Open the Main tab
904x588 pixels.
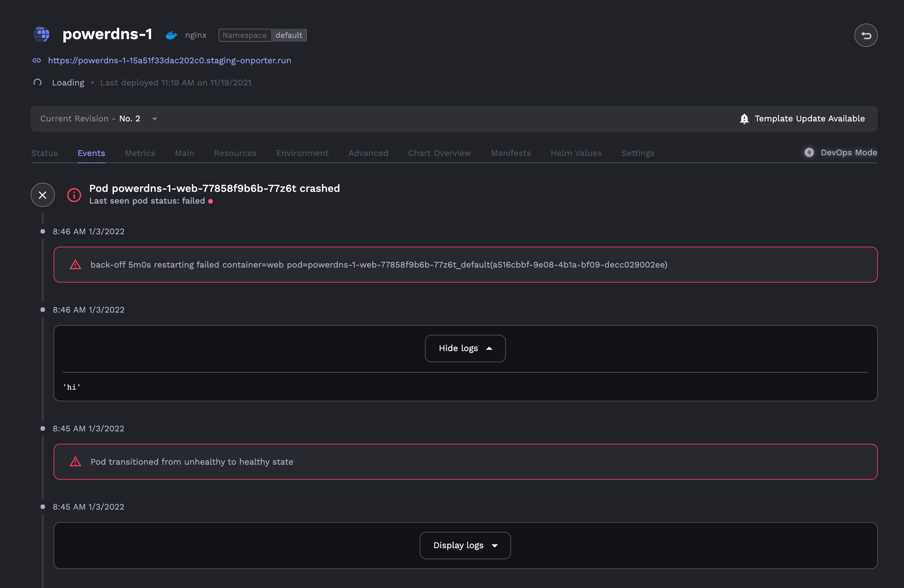[x=185, y=153]
